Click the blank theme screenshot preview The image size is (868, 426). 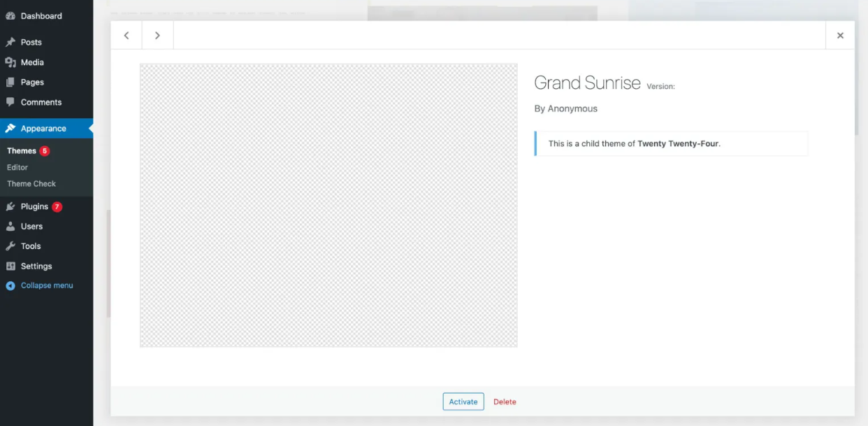328,206
